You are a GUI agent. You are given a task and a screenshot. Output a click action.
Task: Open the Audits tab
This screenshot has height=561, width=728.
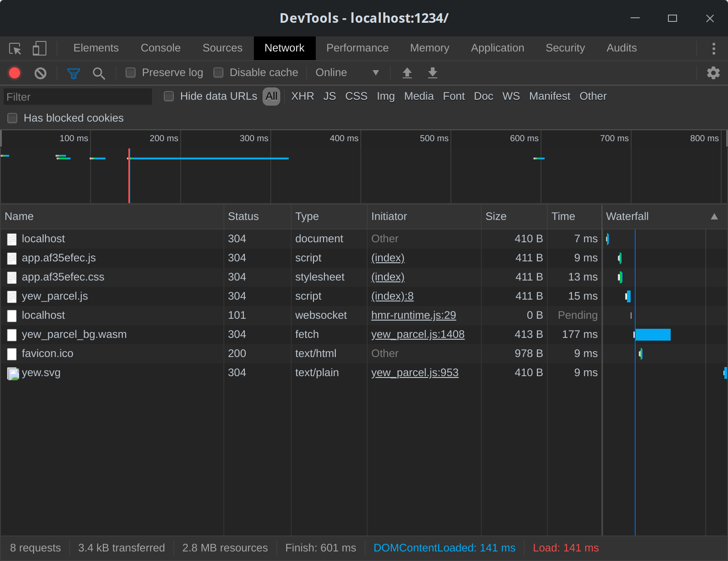622,48
